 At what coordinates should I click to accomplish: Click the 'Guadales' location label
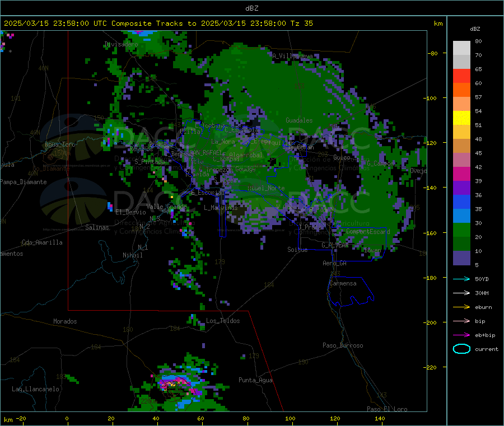click(299, 120)
